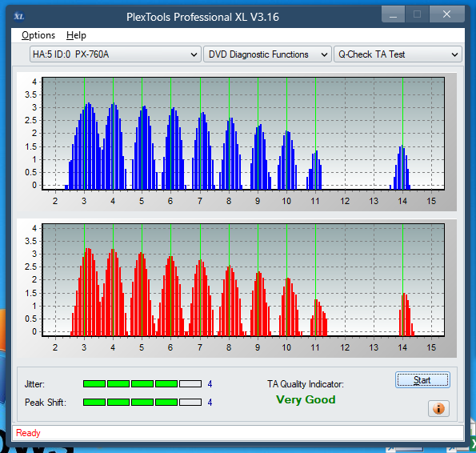Click the red histogram peak at 14T
The width and height of the screenshot is (476, 453).
click(x=406, y=315)
